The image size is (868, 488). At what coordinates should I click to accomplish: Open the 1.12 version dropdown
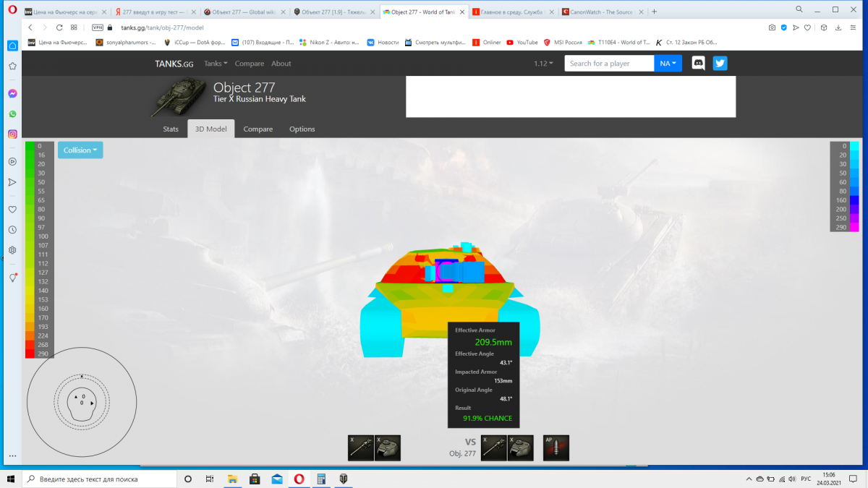(543, 64)
